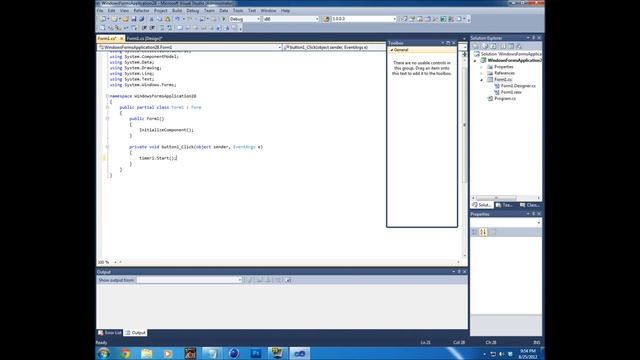
Task: Click the InitializeComponent(); line in code
Action: tap(167, 130)
